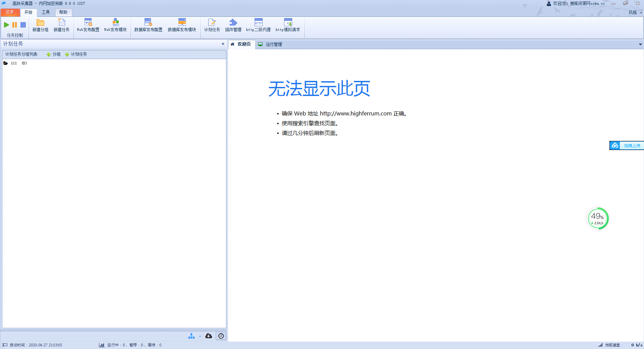Click the 新建任务 document icon

[x=61, y=23]
